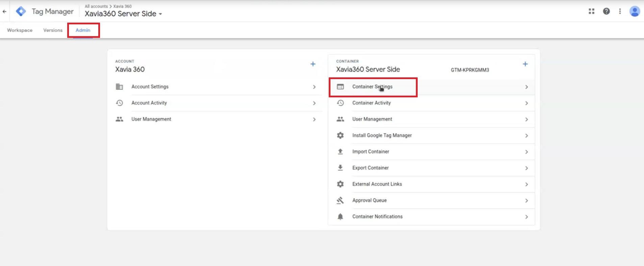The image size is (644, 266).
Task: Click the Import Container upload icon
Action: 340,151
